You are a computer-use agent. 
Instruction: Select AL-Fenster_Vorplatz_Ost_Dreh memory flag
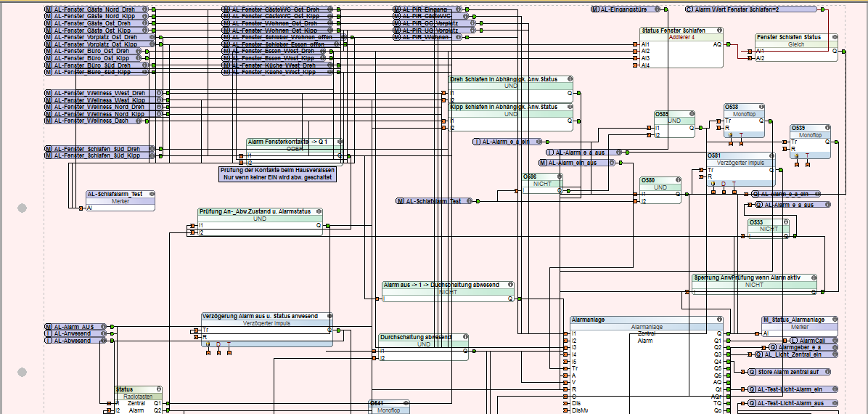coord(100,37)
